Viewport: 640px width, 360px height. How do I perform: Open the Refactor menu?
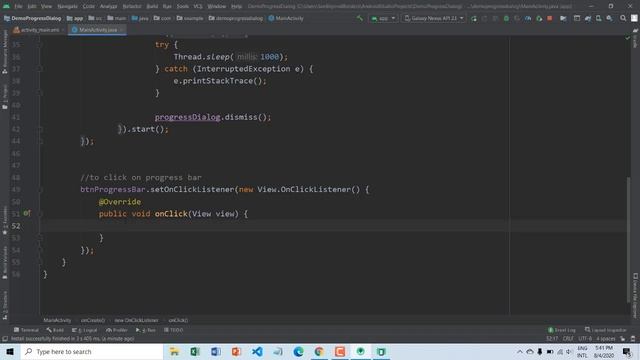coord(131,6)
